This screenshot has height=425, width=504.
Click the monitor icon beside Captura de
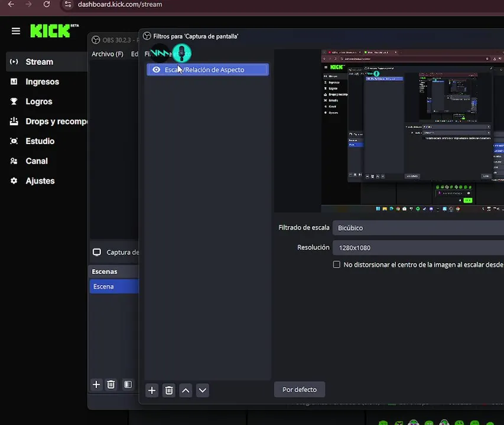coord(97,252)
